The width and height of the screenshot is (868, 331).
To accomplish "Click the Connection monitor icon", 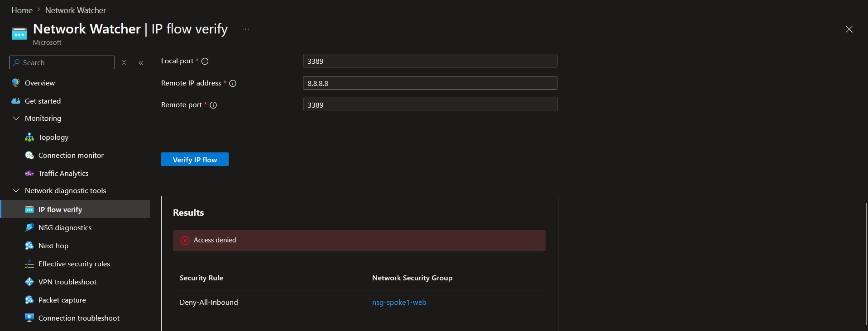I will tap(29, 155).
